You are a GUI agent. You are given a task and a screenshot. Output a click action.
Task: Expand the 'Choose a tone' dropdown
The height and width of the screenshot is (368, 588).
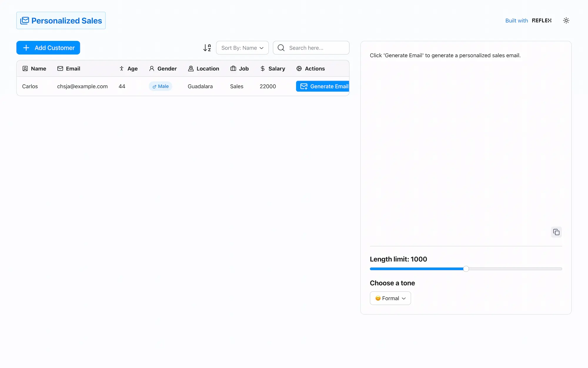coord(390,298)
